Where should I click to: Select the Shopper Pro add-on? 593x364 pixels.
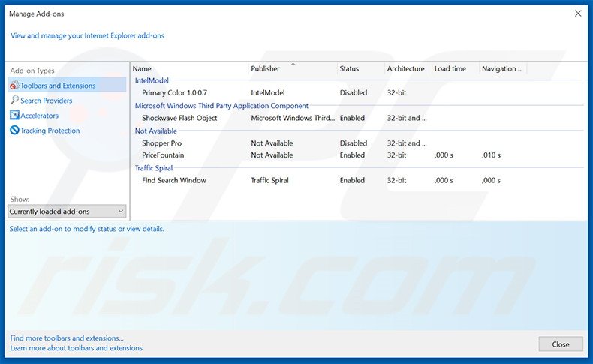click(x=161, y=143)
